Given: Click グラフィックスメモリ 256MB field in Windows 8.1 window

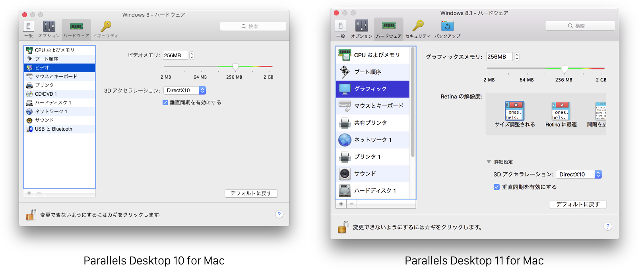Looking at the screenshot, I should pyautogui.click(x=499, y=57).
